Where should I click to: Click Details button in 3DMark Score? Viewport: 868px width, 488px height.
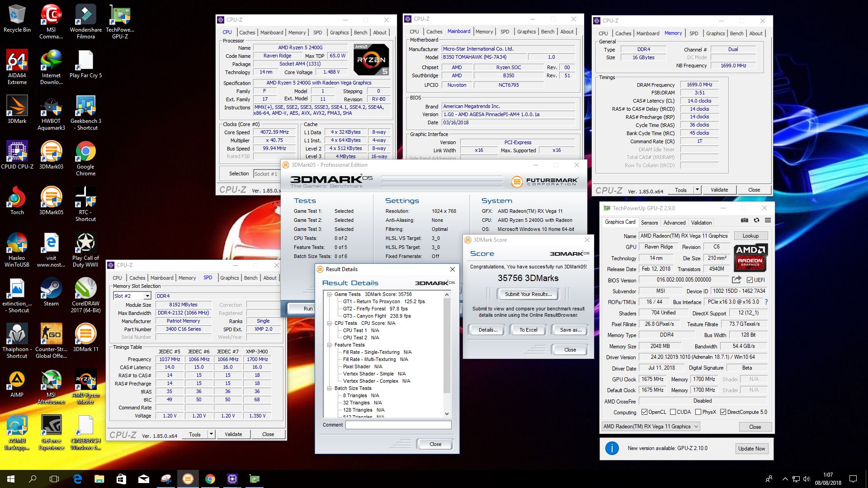click(x=487, y=330)
